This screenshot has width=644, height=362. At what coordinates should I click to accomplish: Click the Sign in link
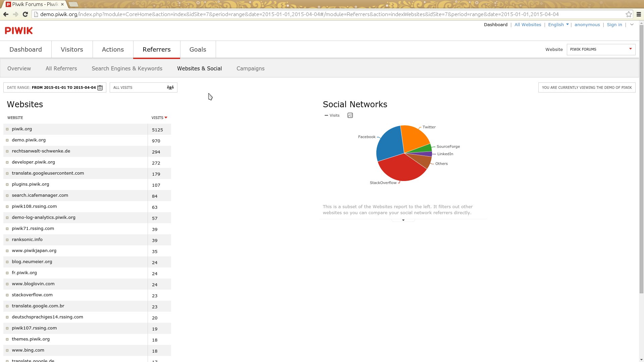tap(614, 24)
